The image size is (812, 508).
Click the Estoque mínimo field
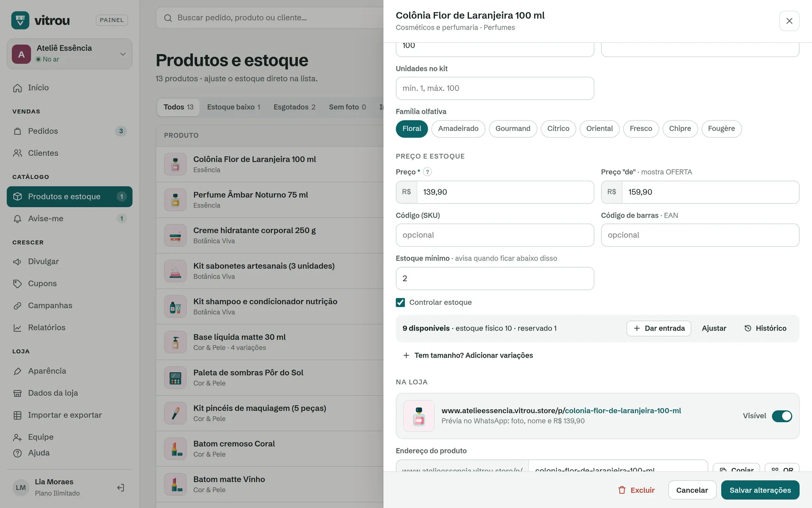(495, 279)
